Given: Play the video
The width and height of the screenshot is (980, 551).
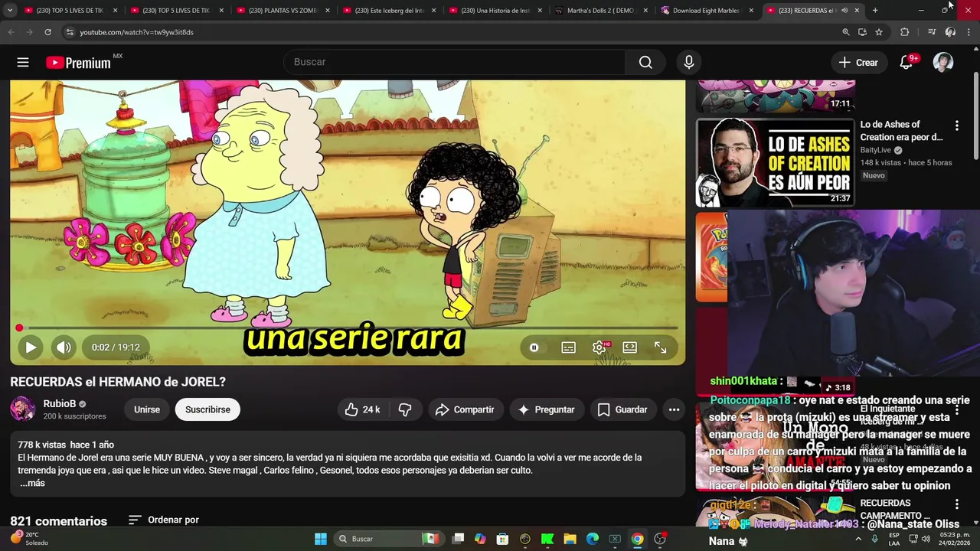Looking at the screenshot, I should 31,347.
